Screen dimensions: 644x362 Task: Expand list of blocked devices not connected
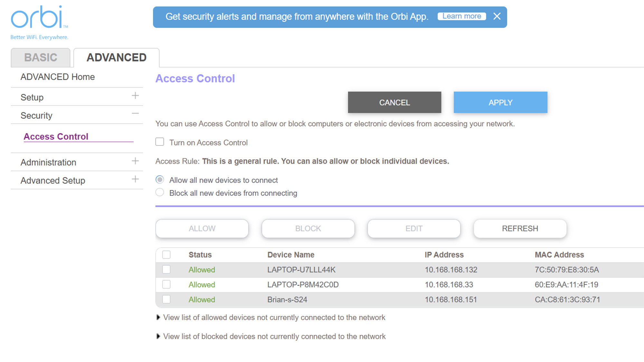(158, 337)
